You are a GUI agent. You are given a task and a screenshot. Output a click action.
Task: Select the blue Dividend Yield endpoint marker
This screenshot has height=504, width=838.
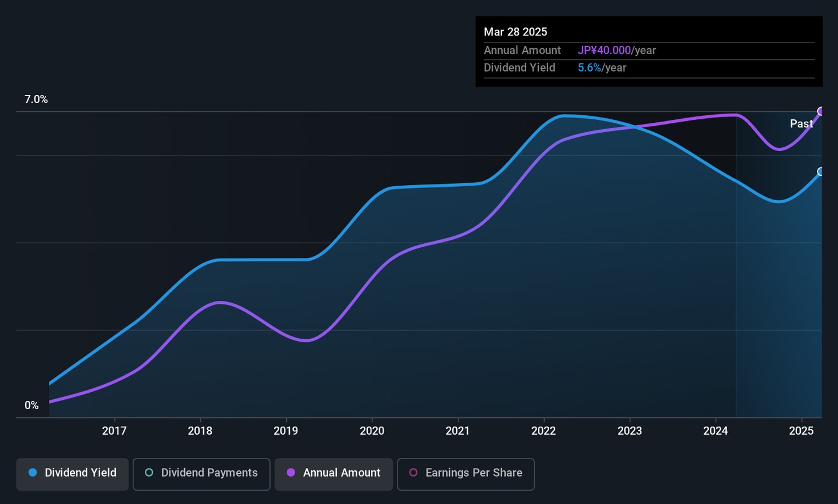point(821,172)
